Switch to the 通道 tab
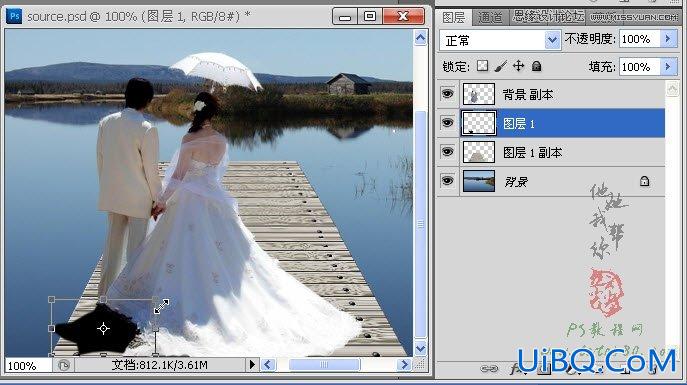 pos(490,17)
